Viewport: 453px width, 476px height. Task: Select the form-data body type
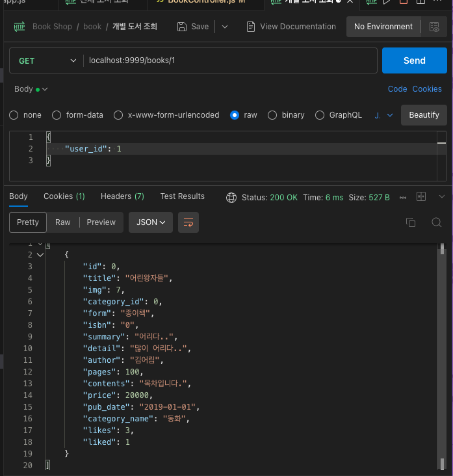[x=57, y=115]
